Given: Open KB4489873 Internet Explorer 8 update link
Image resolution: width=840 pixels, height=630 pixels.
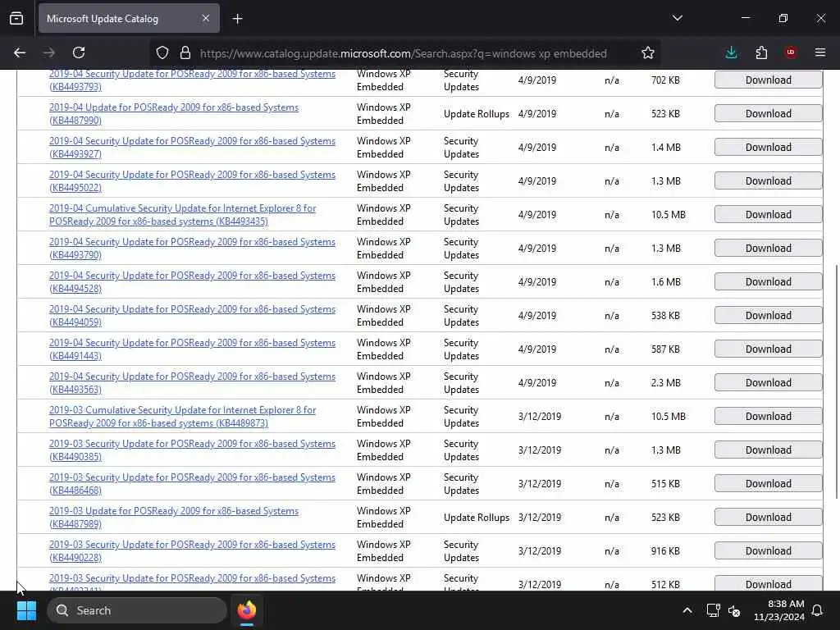Looking at the screenshot, I should pos(182,416).
